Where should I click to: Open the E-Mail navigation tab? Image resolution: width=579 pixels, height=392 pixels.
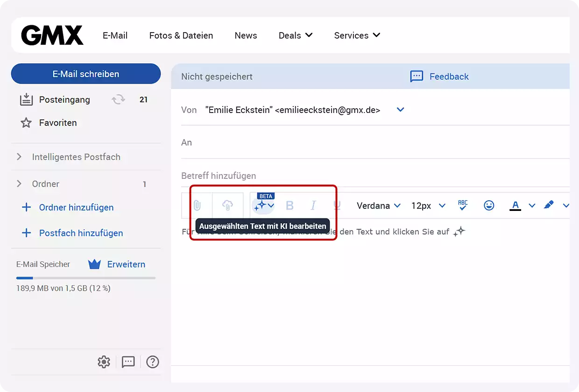(115, 35)
